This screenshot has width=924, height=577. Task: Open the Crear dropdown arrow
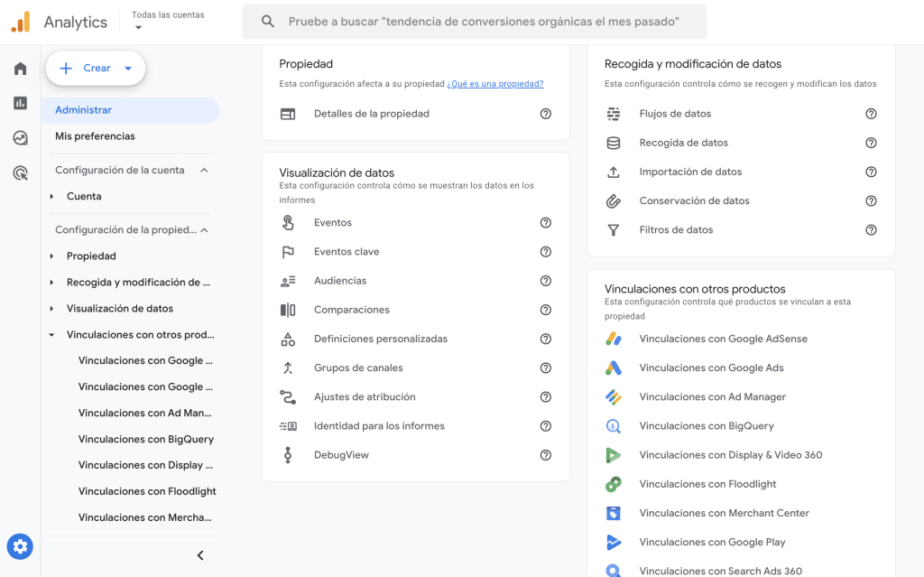128,69
